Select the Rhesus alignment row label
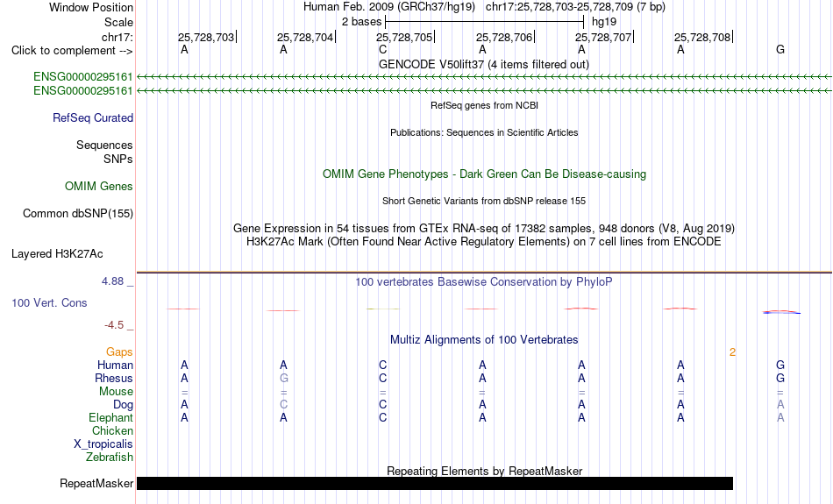Screen dimensions: 833x504 pos(114,378)
